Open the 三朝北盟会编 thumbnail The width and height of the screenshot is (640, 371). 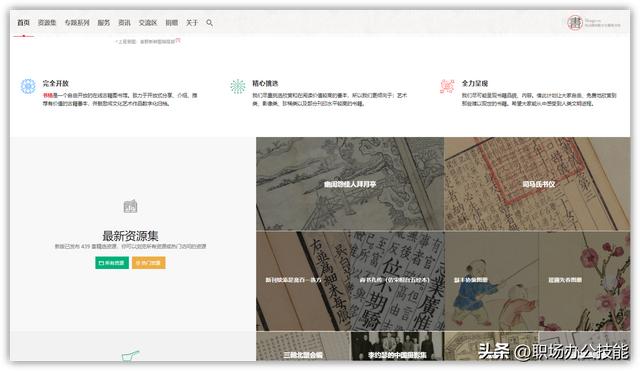pyautogui.click(x=303, y=346)
